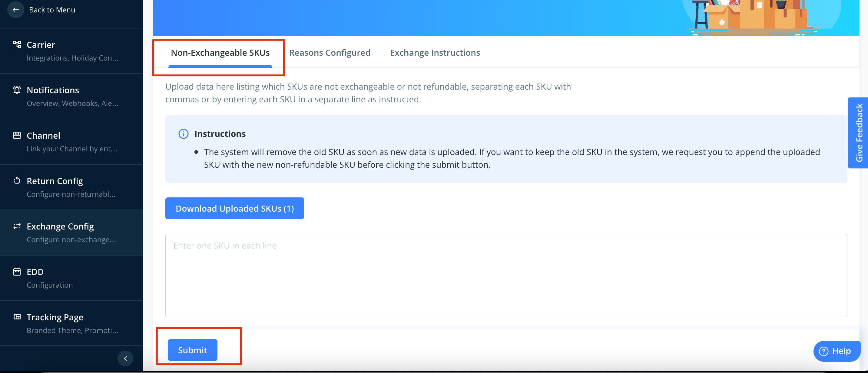Click the Channel store icon
The image size is (868, 373).
coord(17,135)
